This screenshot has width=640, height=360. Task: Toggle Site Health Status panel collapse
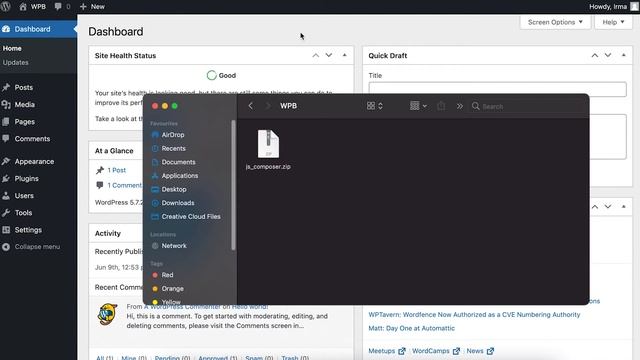pyautogui.click(x=344, y=55)
